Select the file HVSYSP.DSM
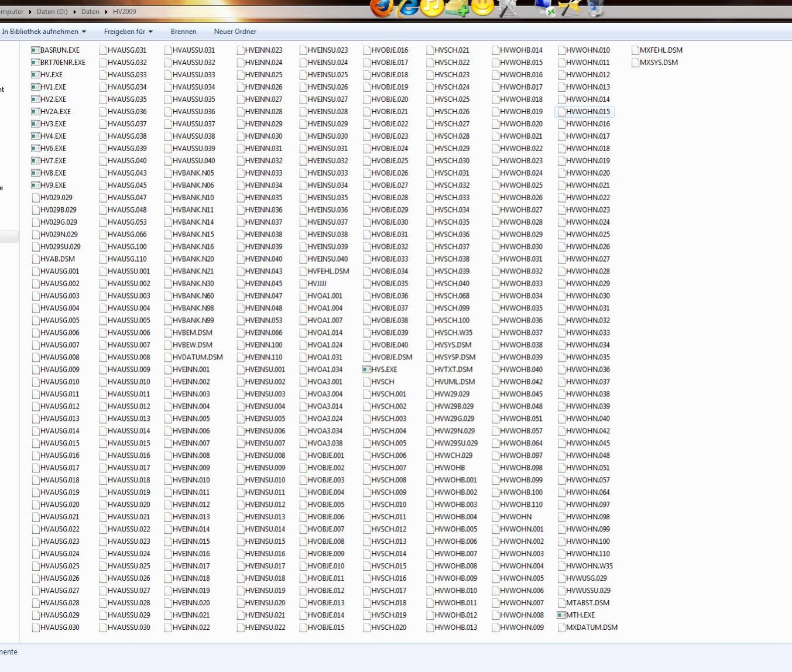The image size is (792, 672). [451, 358]
